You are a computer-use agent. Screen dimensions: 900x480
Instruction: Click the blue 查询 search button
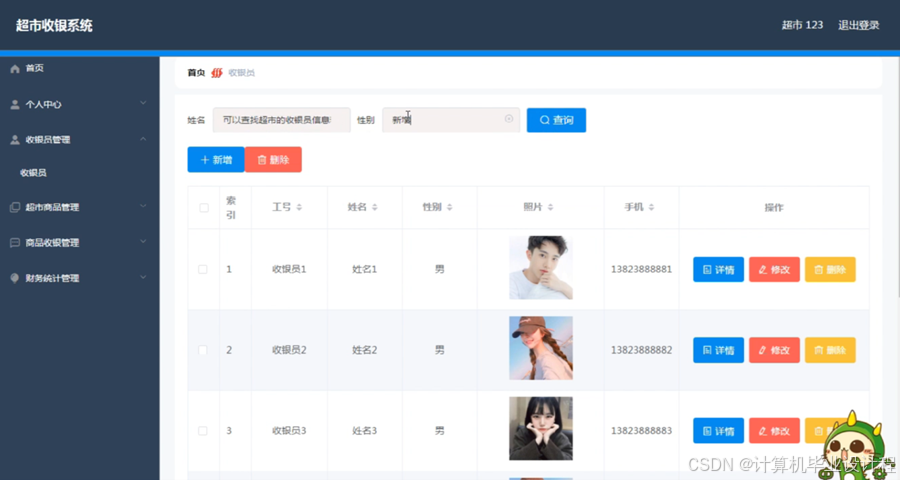tap(556, 120)
